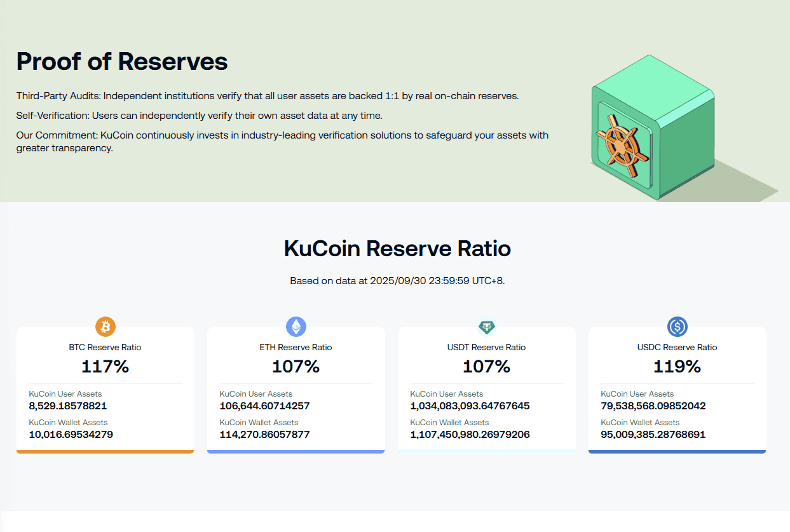Click the data timestamp 2025/09/30 text
Viewport: 790px width, 532px height.
coord(397,280)
